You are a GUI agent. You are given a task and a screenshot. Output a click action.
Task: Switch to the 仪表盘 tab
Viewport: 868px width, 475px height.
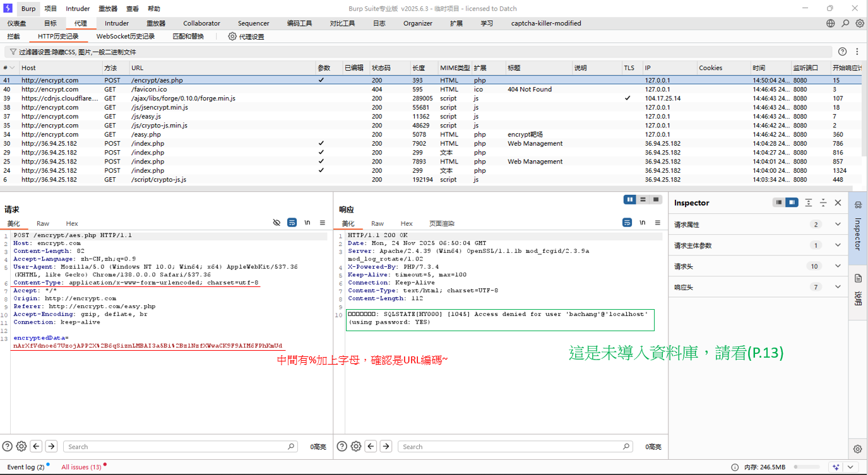click(16, 23)
